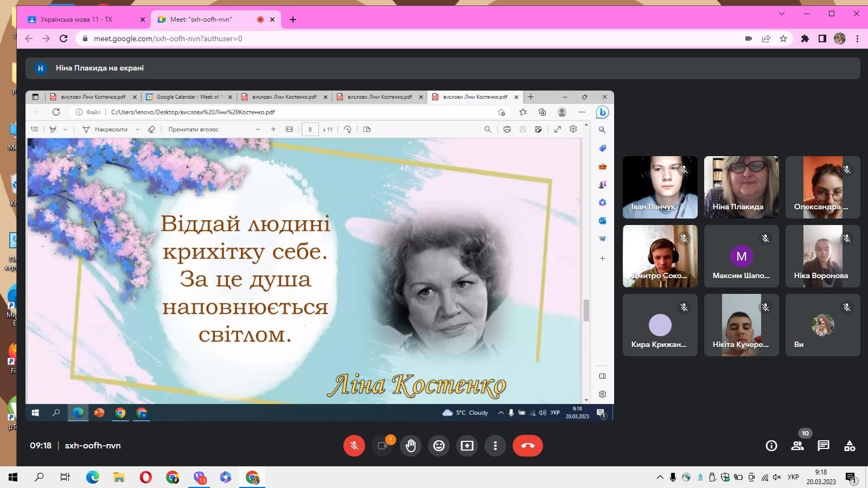This screenshot has height=488, width=868.
Task: Open Meet more options three-dot menu
Action: coord(495,446)
